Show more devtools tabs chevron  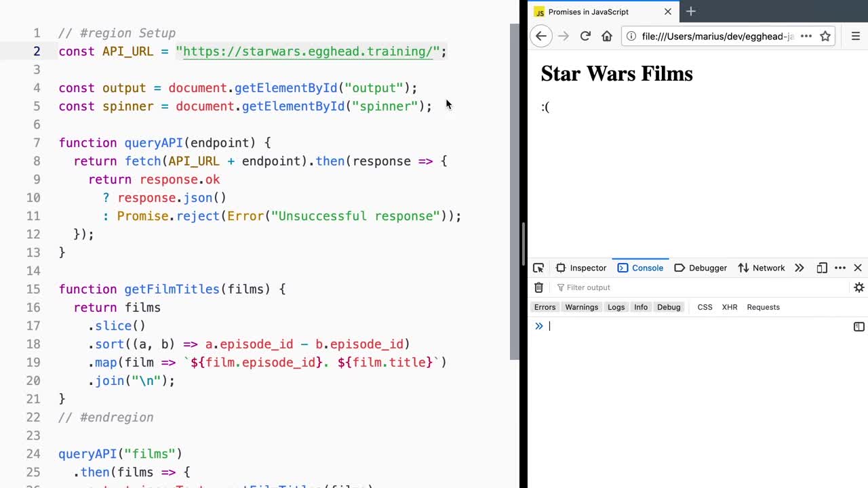[x=800, y=268]
